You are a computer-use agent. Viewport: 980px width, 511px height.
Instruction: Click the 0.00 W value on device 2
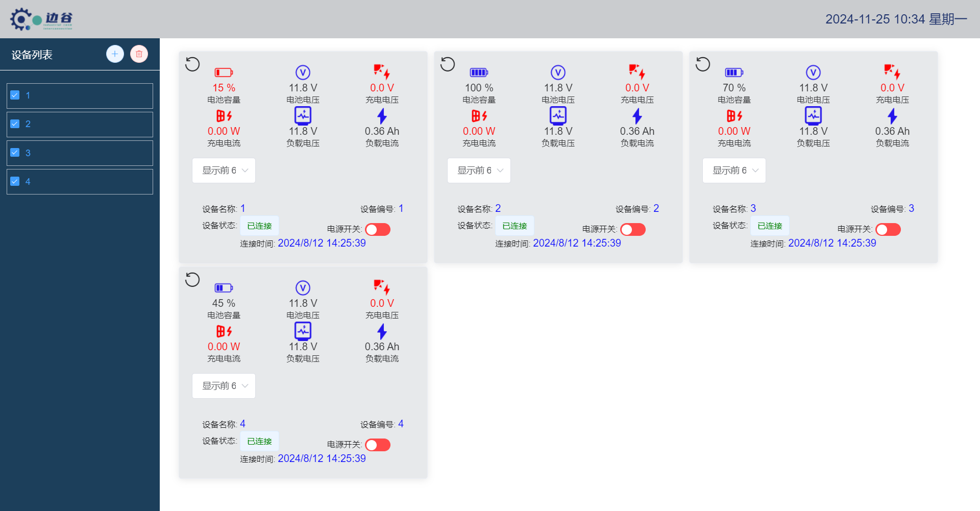479,131
